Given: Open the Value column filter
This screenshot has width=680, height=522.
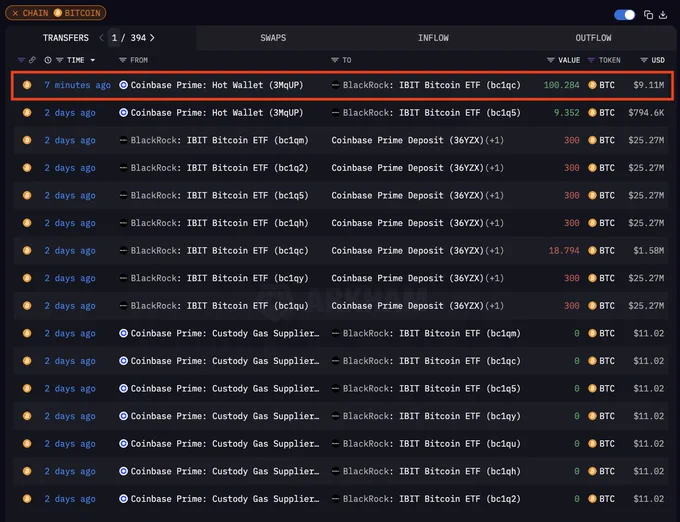Looking at the screenshot, I should click(551, 60).
